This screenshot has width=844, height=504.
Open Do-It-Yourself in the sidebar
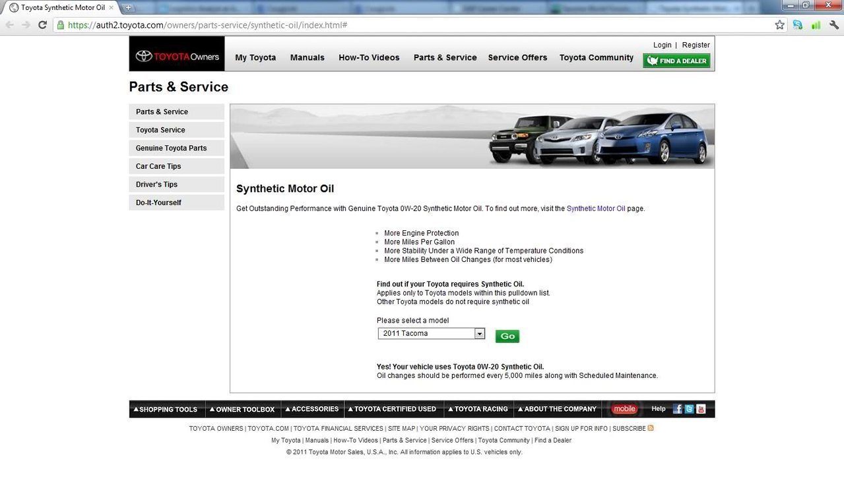tap(177, 203)
